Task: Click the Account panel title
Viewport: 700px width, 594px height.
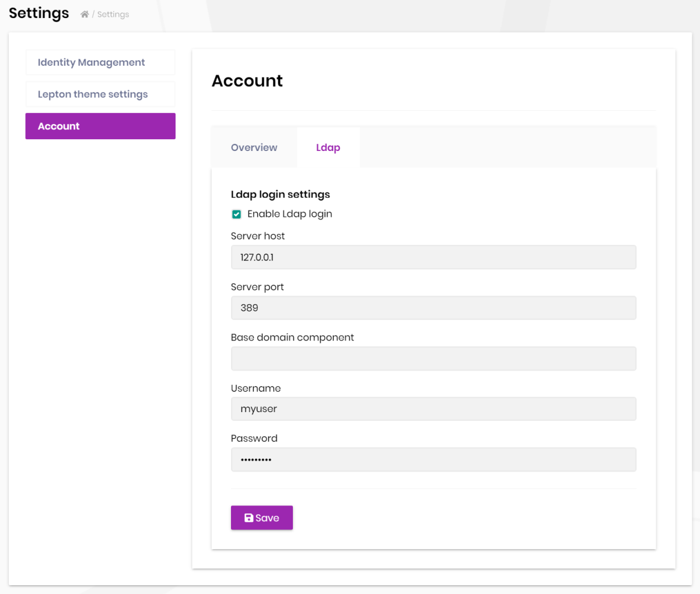Action: pos(247,80)
